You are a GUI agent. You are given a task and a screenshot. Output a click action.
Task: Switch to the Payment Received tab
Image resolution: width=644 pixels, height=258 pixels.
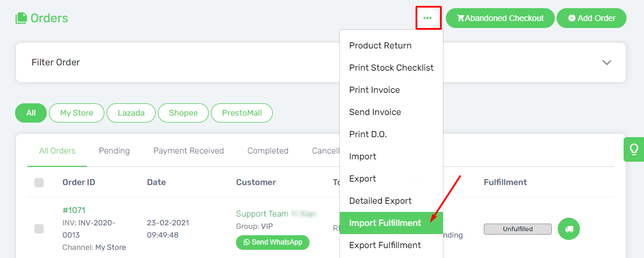coord(188,151)
